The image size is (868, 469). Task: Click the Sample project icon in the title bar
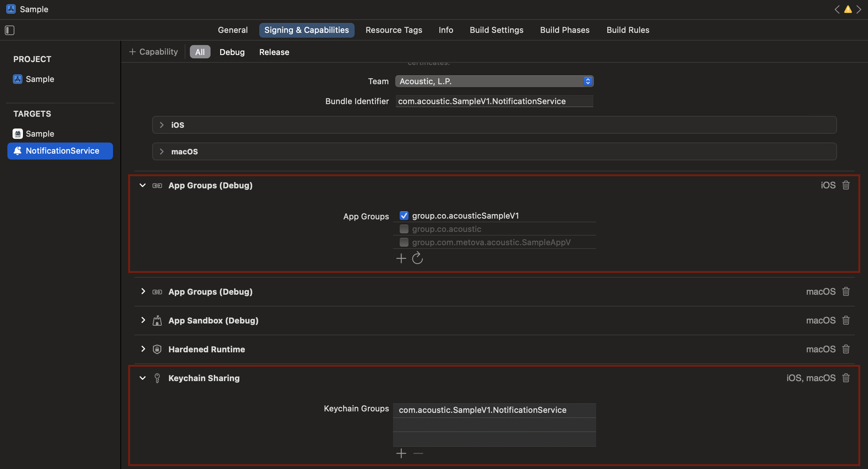(x=11, y=9)
